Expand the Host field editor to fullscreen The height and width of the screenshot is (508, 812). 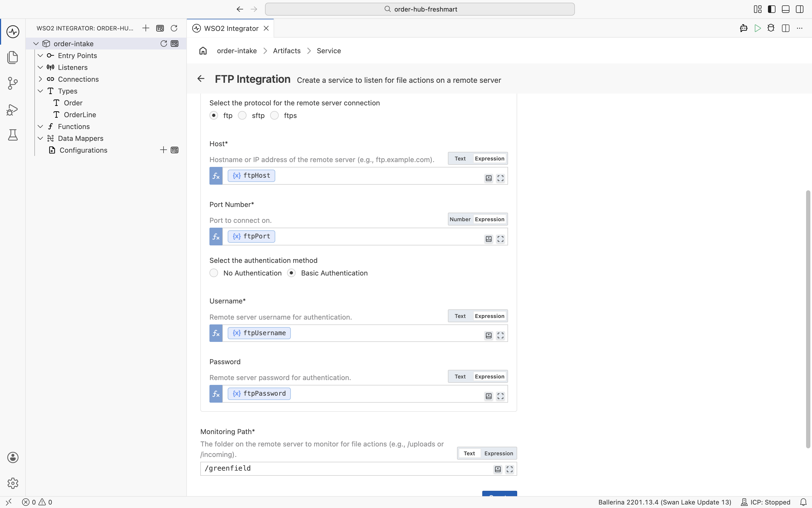[500, 178]
